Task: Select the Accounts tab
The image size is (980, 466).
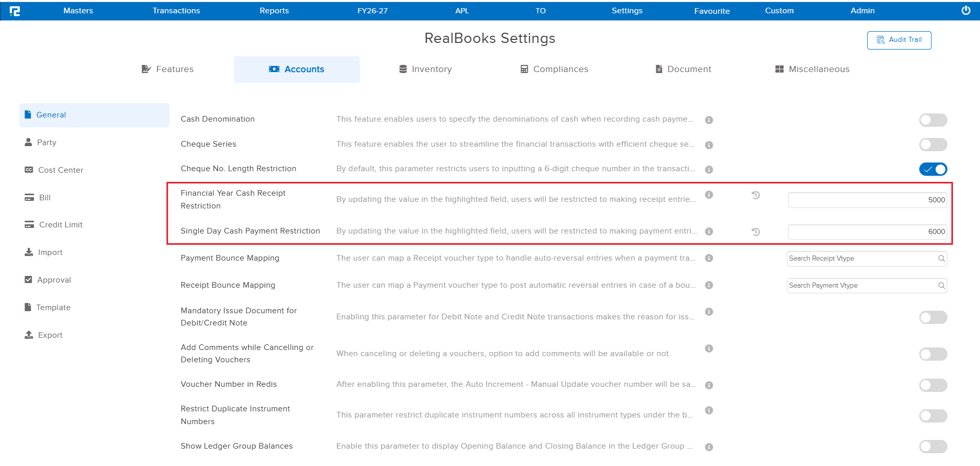Action: click(x=297, y=69)
